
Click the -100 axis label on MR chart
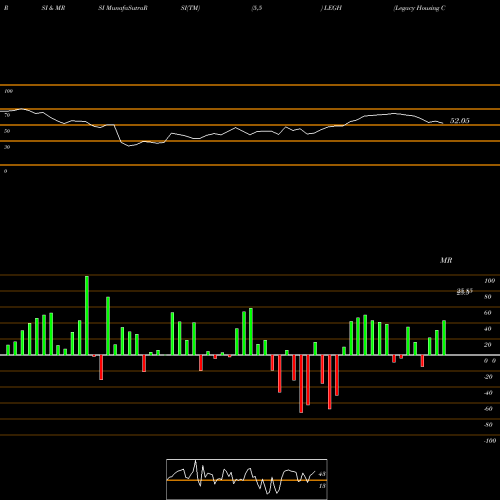pyautogui.click(x=489, y=441)
